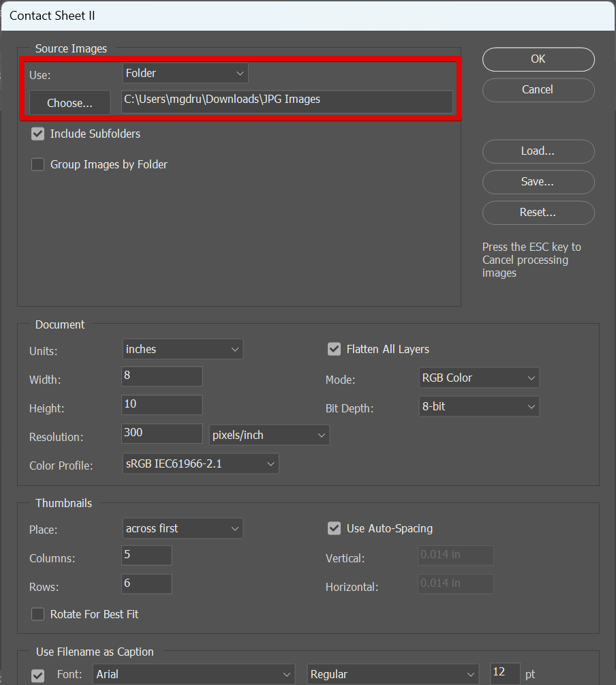
Task: Expand the Units dropdown
Action: [182, 350]
